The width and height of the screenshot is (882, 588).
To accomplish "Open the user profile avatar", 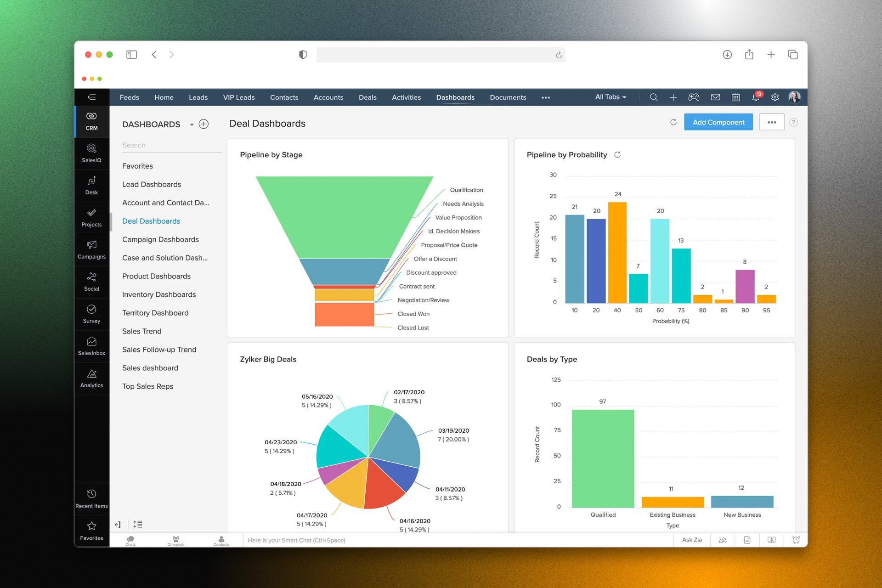I will coord(794,97).
